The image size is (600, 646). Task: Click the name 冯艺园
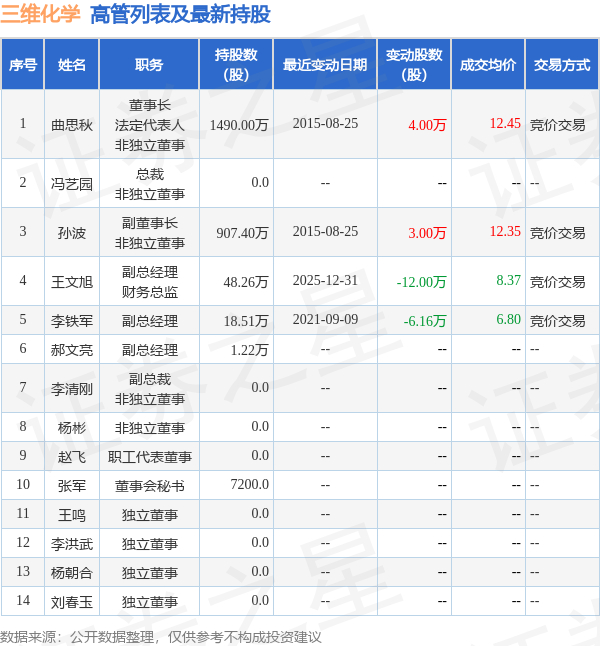72,184
